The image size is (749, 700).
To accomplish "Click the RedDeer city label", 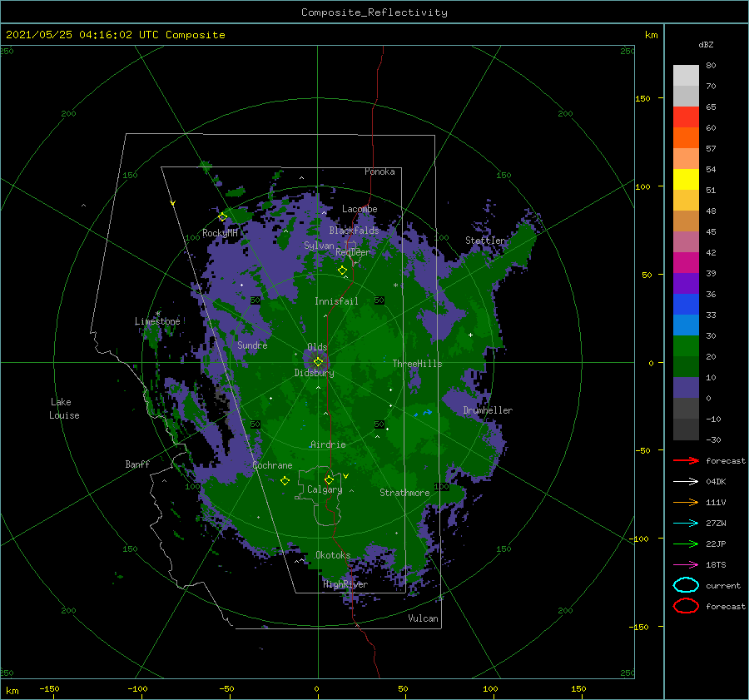I will coord(353,252).
